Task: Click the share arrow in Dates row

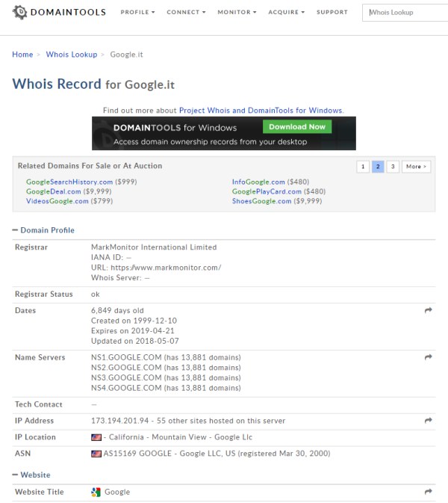Action: coord(429,310)
